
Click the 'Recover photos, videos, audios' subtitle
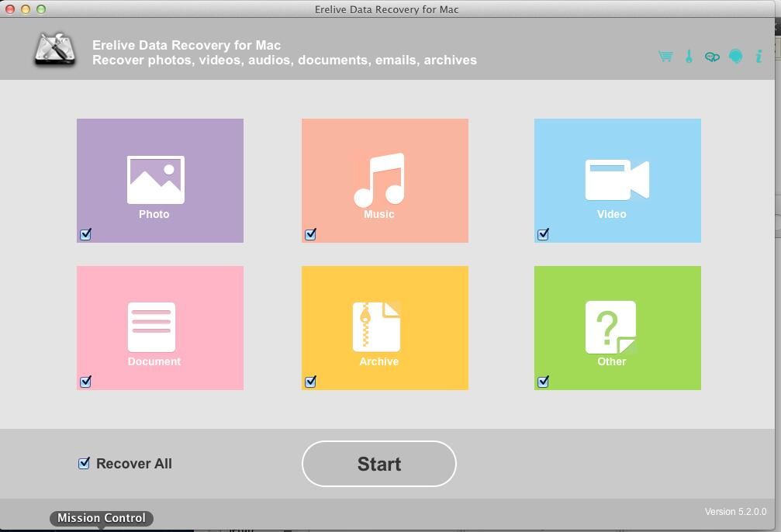tap(285, 60)
